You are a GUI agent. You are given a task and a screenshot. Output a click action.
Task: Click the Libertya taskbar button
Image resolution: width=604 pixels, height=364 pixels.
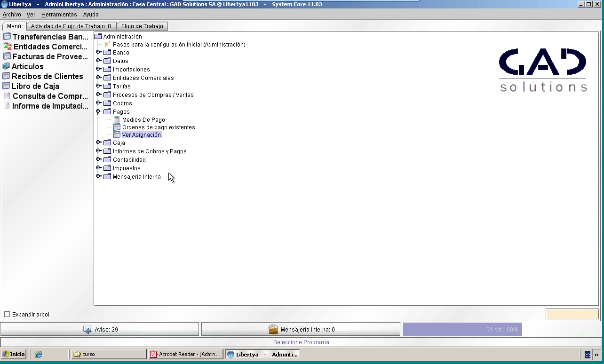tap(262, 354)
